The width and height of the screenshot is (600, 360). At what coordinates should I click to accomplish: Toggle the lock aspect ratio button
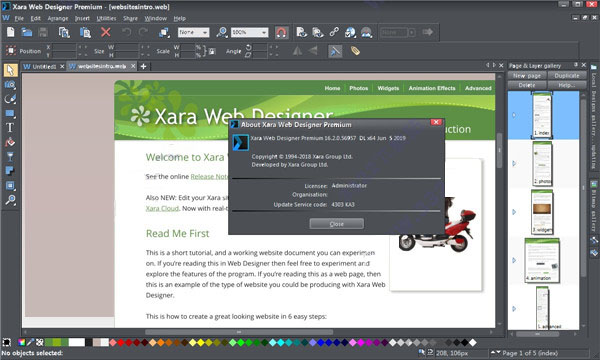(212, 51)
